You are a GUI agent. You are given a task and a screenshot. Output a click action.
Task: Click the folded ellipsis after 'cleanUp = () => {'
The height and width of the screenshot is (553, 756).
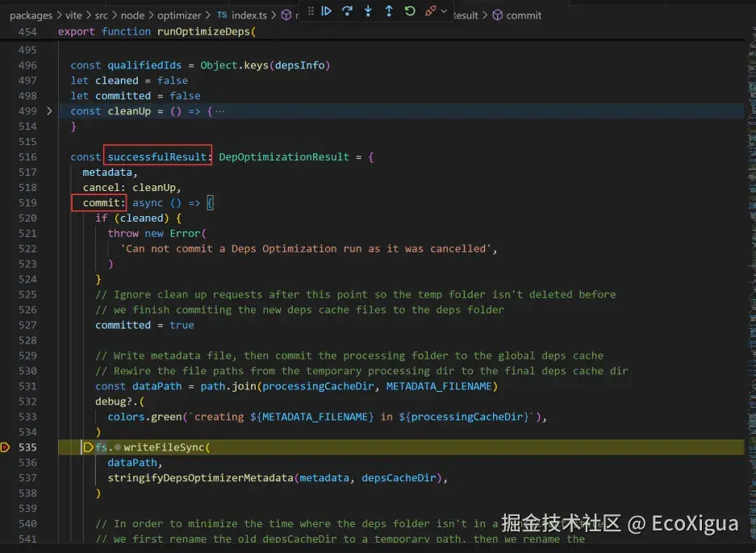[x=220, y=111]
